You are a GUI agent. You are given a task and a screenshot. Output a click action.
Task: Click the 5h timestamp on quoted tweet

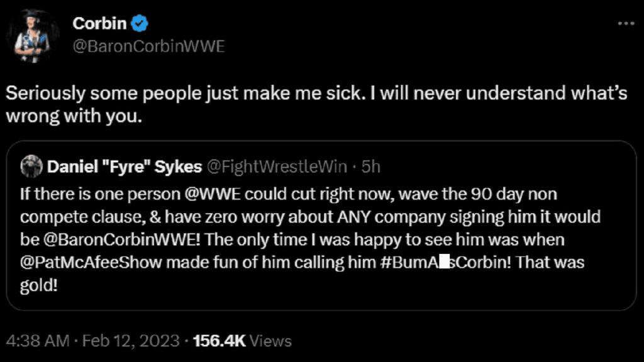(370, 167)
